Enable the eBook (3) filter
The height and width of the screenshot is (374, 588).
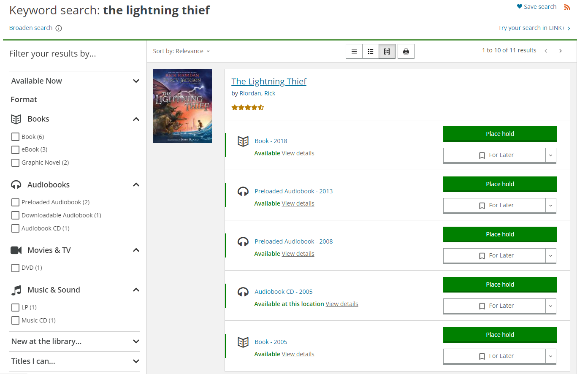point(15,149)
